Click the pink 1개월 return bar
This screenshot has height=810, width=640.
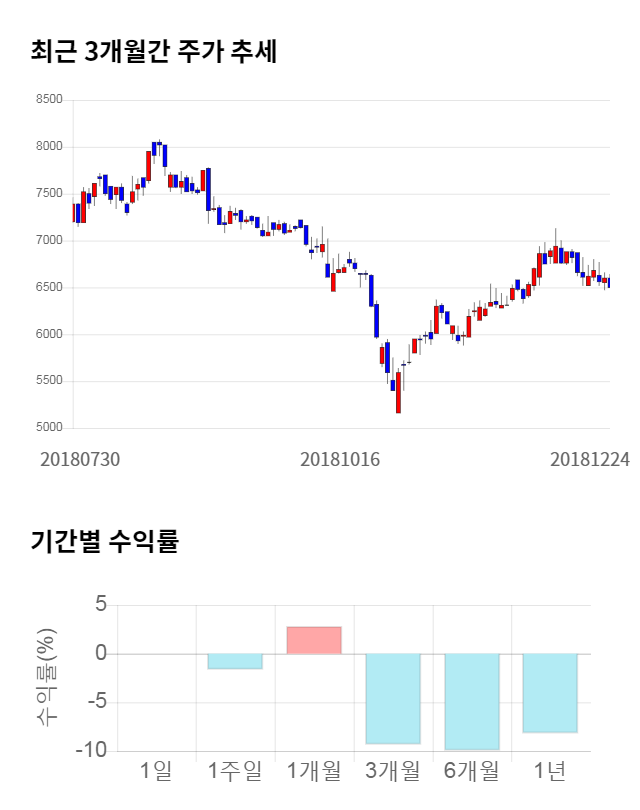click(x=314, y=640)
